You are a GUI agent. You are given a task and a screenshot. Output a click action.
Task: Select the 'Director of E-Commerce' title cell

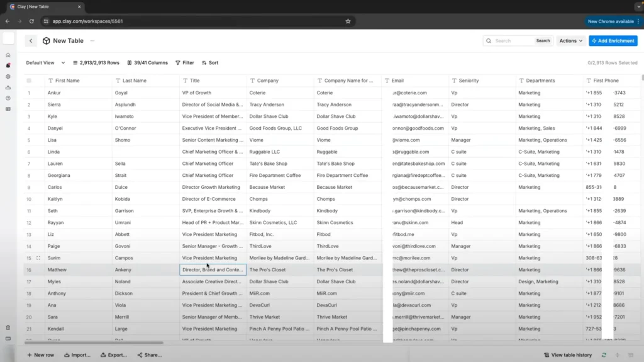(x=213, y=199)
